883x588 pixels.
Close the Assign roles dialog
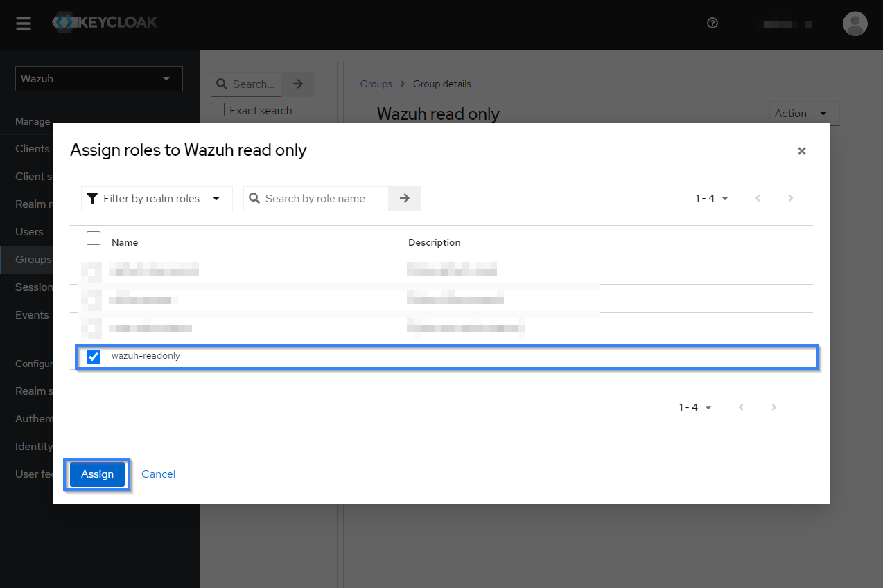coord(801,151)
